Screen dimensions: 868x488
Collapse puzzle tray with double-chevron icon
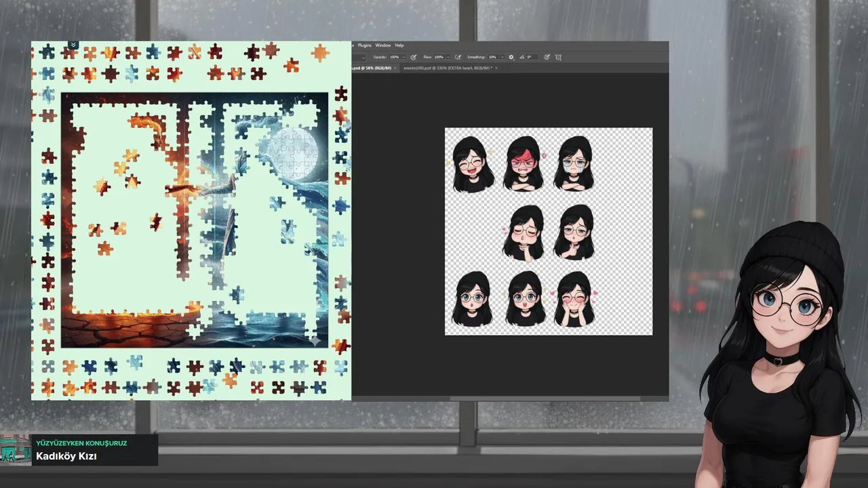pyautogui.click(x=73, y=45)
